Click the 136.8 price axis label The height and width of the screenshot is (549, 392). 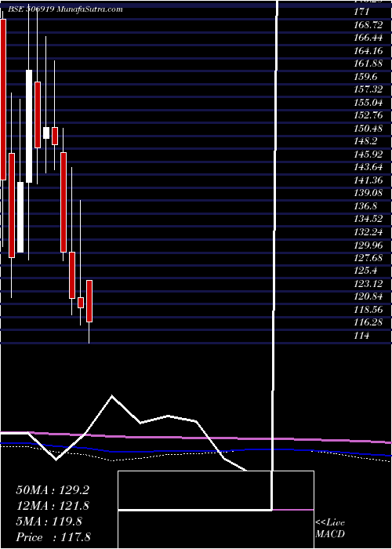pyautogui.click(x=366, y=205)
